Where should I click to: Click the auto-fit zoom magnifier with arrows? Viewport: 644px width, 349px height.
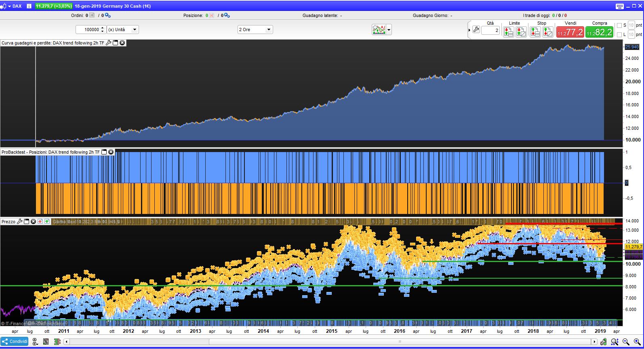(615, 342)
